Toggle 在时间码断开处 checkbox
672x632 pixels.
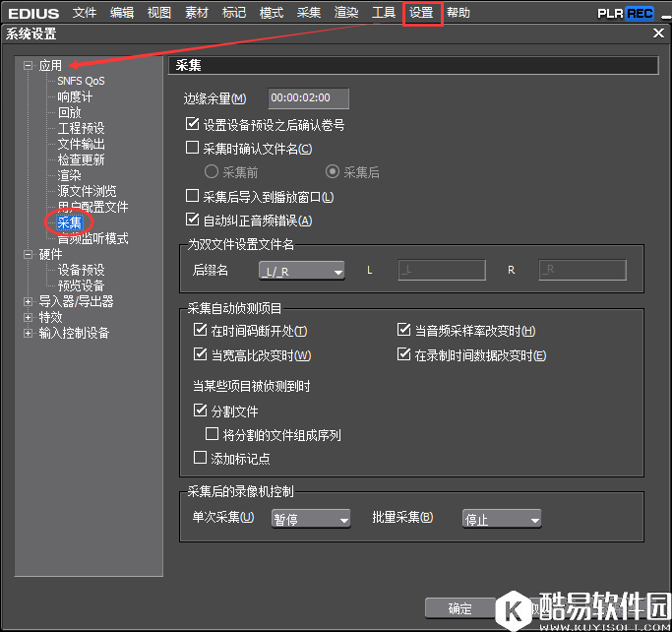click(x=200, y=330)
